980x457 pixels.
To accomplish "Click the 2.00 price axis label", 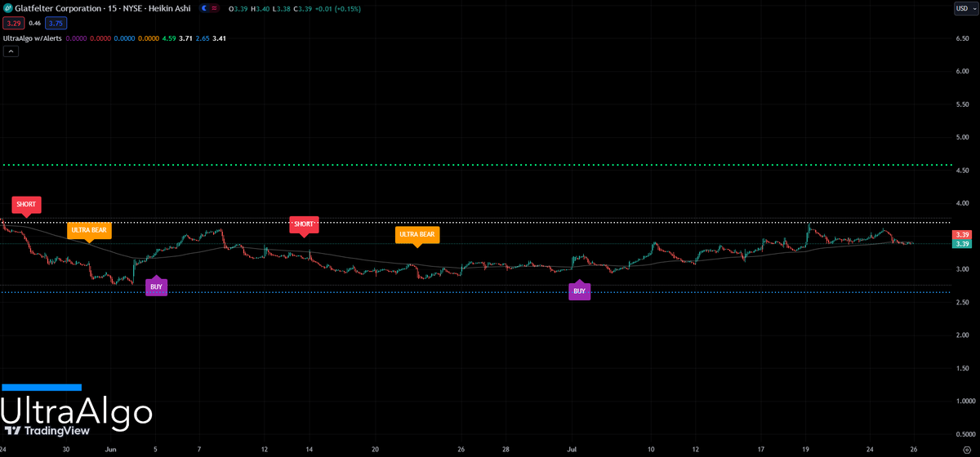I will pyautogui.click(x=961, y=335).
